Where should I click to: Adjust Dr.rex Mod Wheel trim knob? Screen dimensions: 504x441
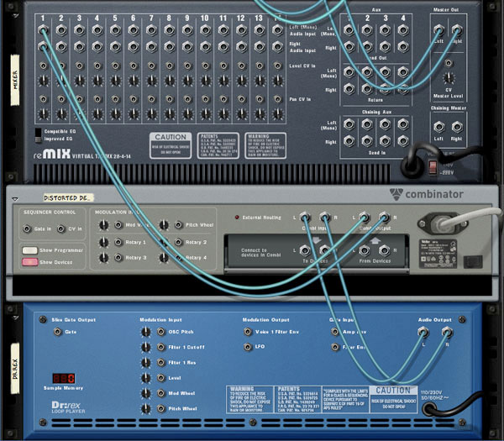(x=146, y=393)
